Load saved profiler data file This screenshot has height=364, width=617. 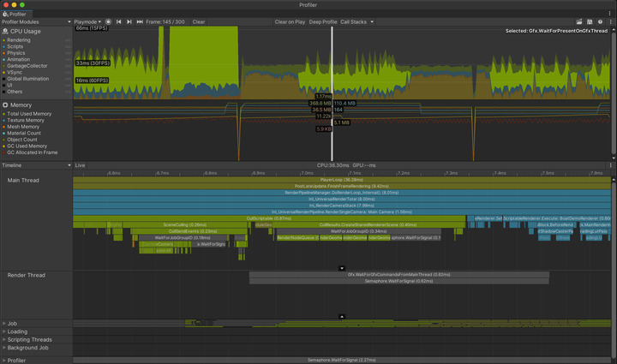click(579, 21)
